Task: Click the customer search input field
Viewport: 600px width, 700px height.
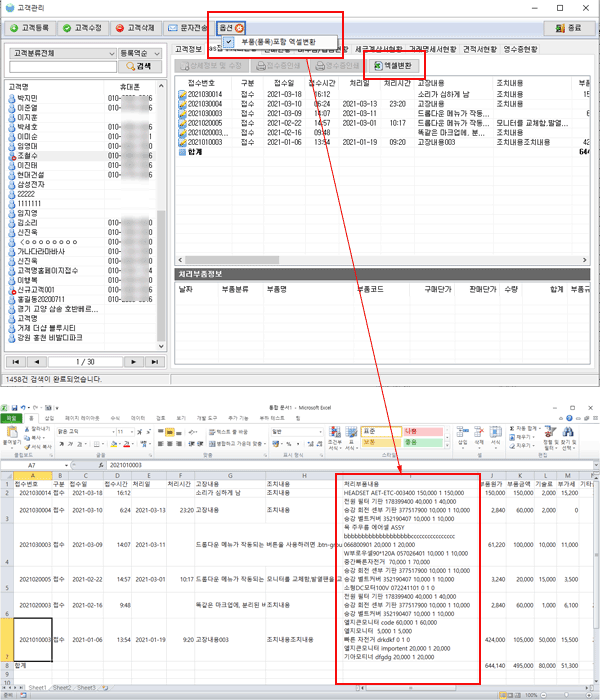Action: 62,67
